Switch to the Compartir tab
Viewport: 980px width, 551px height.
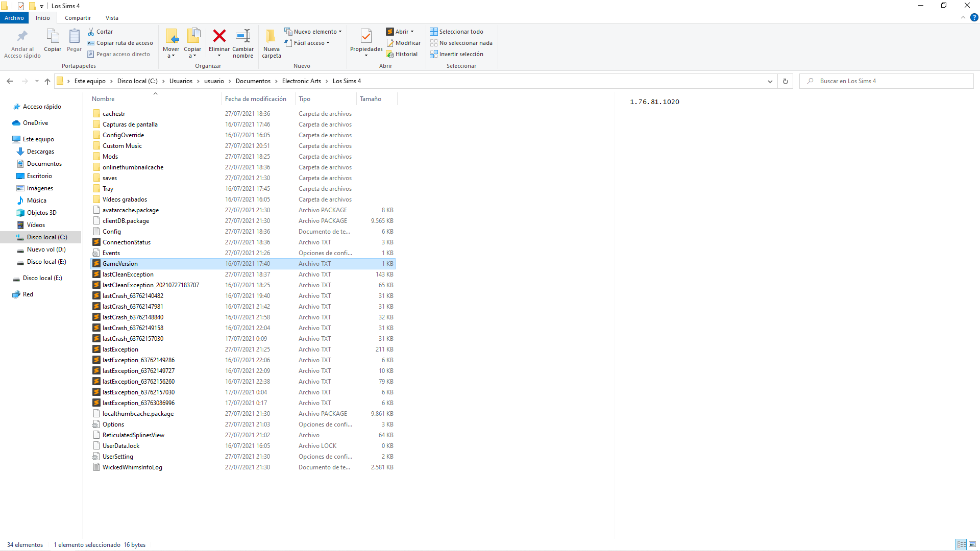(x=78, y=18)
